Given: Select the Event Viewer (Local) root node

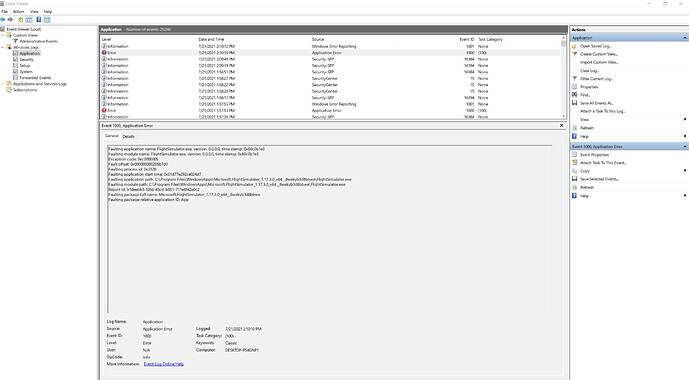Looking at the screenshot, I should 23,29.
